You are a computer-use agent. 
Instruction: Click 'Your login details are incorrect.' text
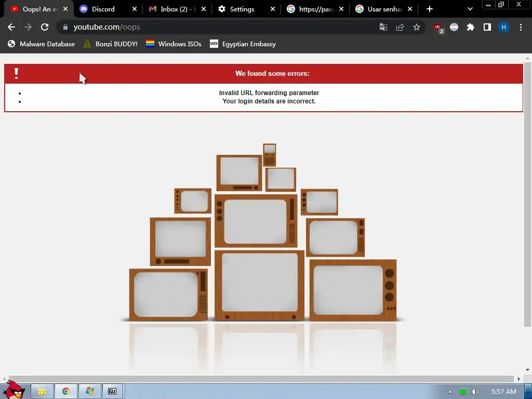pos(269,101)
